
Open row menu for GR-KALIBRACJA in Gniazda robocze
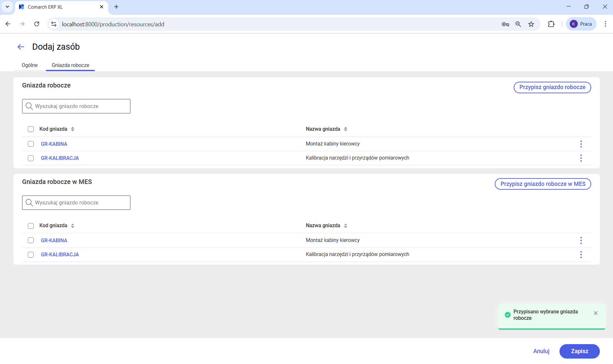pyautogui.click(x=581, y=158)
